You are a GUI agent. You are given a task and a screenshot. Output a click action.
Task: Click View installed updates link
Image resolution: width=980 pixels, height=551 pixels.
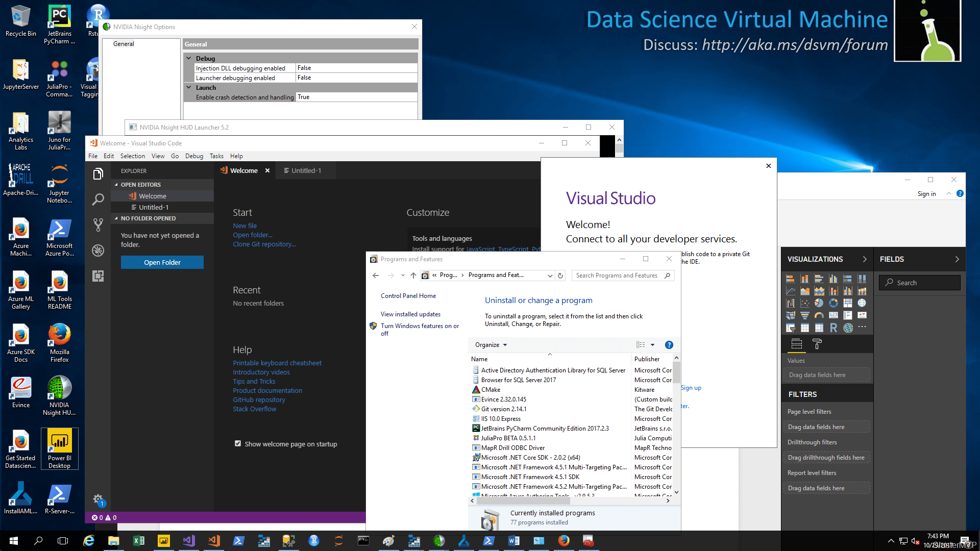(x=410, y=314)
